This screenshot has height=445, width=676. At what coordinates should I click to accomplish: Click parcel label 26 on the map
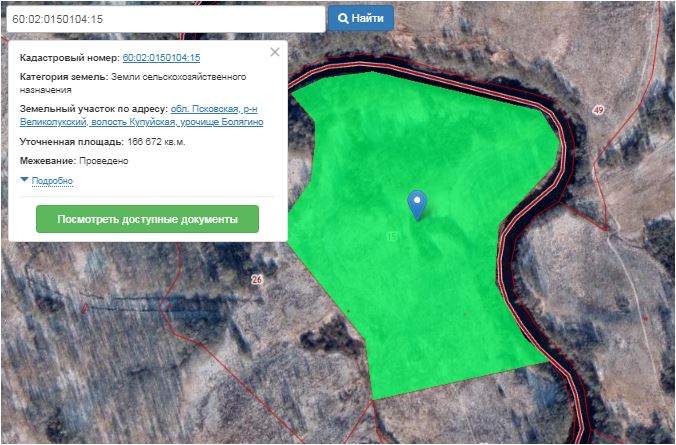pos(257,280)
